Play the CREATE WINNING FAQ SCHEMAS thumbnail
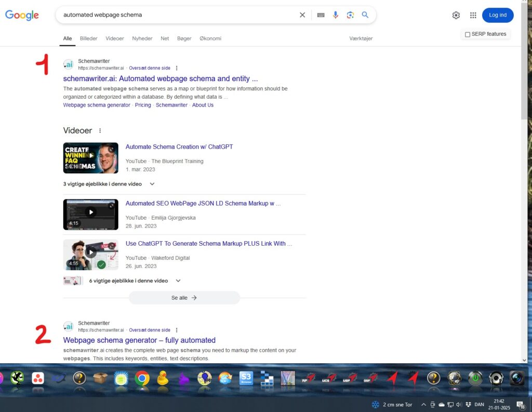The width and height of the screenshot is (532, 412). pos(90,158)
